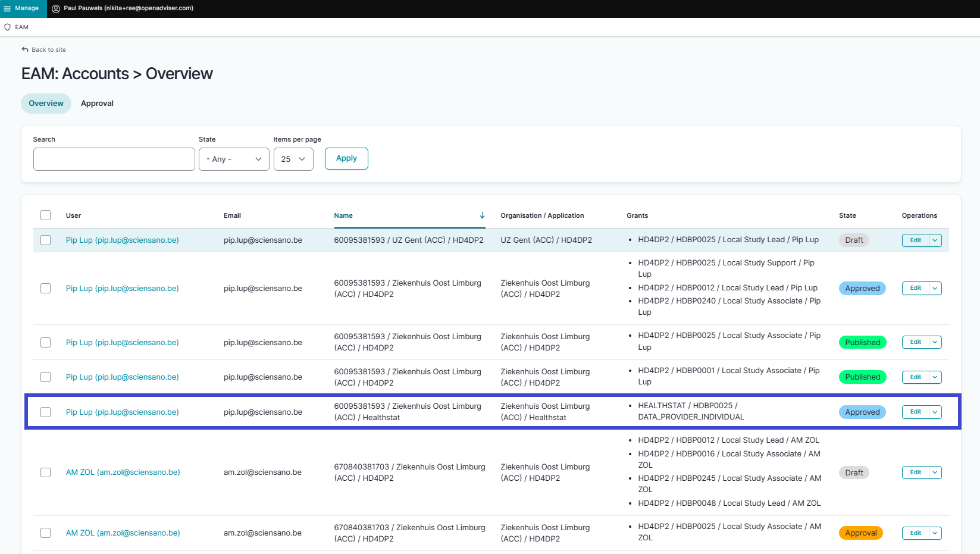Expand Edit options for the Healthstat row

tap(935, 412)
